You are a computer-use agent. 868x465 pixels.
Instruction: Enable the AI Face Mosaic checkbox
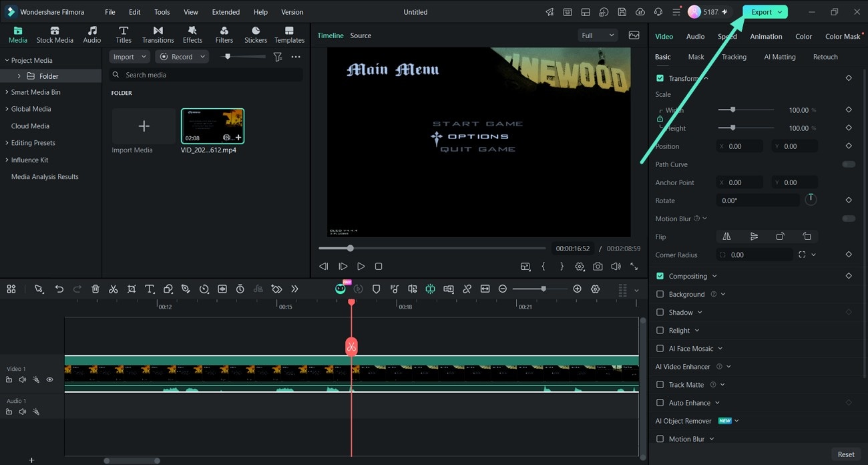(x=660, y=348)
